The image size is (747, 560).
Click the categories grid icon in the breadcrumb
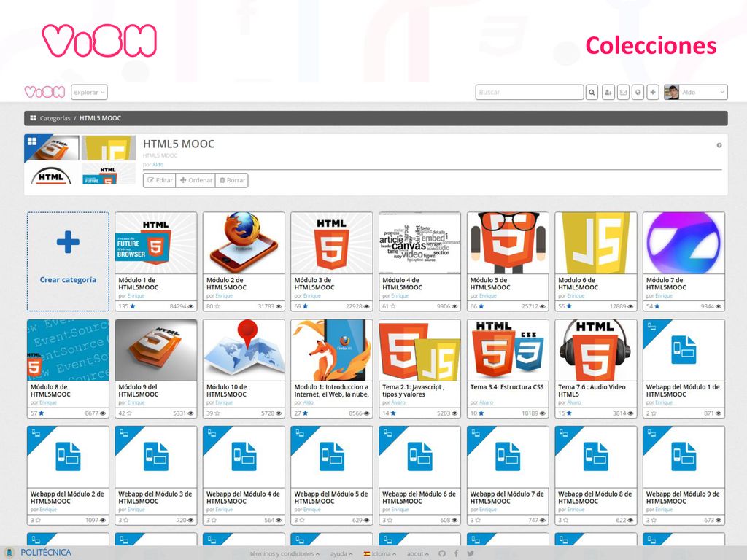(x=33, y=118)
